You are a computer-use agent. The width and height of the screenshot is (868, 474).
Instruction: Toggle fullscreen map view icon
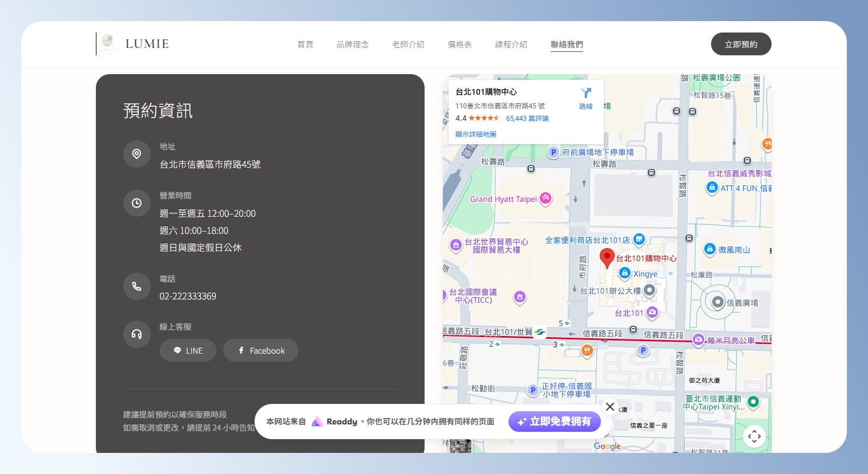pos(754,436)
